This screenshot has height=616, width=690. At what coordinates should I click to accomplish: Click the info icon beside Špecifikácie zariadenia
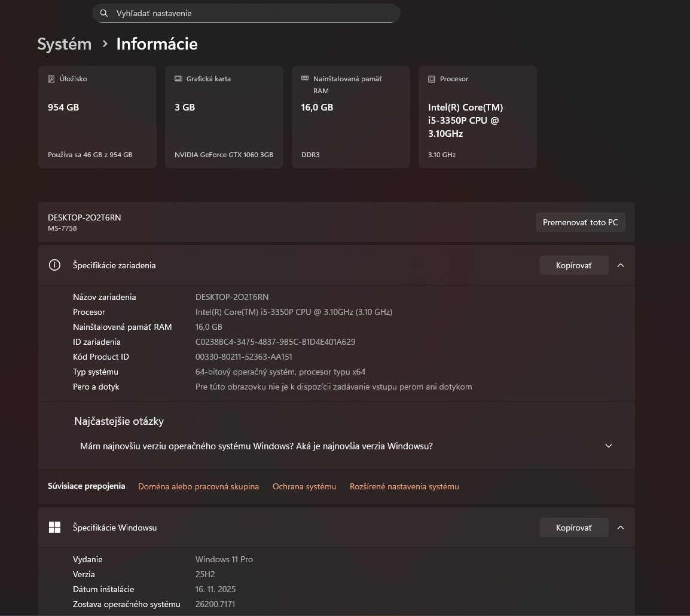click(x=54, y=265)
